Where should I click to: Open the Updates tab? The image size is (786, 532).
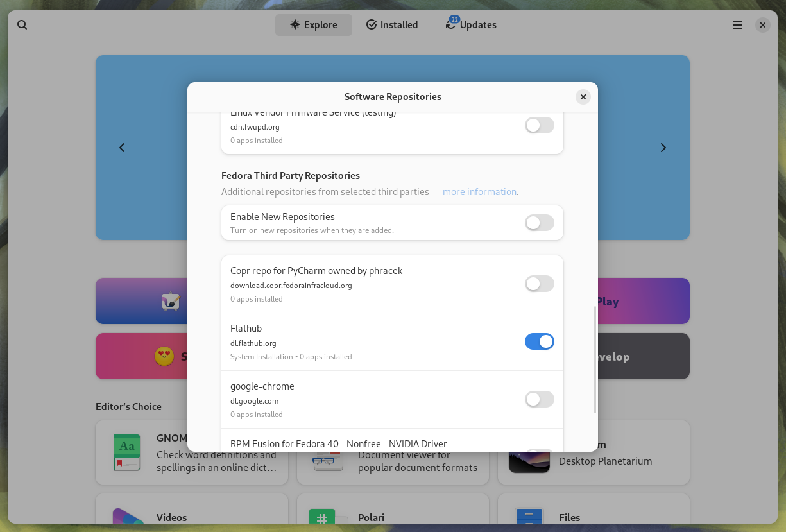[471, 24]
